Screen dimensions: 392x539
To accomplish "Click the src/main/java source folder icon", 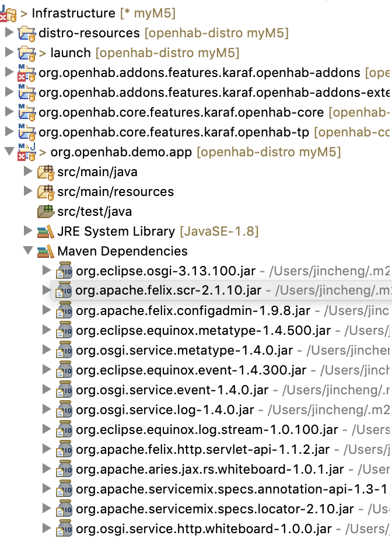I will tap(45, 172).
